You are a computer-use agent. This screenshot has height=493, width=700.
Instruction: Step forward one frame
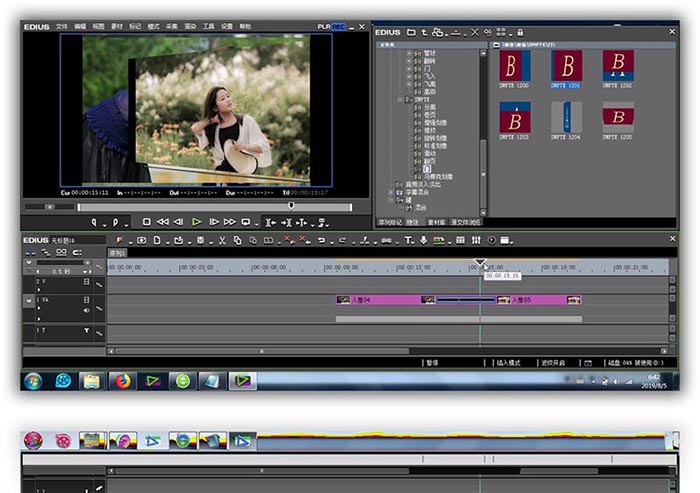[214, 221]
